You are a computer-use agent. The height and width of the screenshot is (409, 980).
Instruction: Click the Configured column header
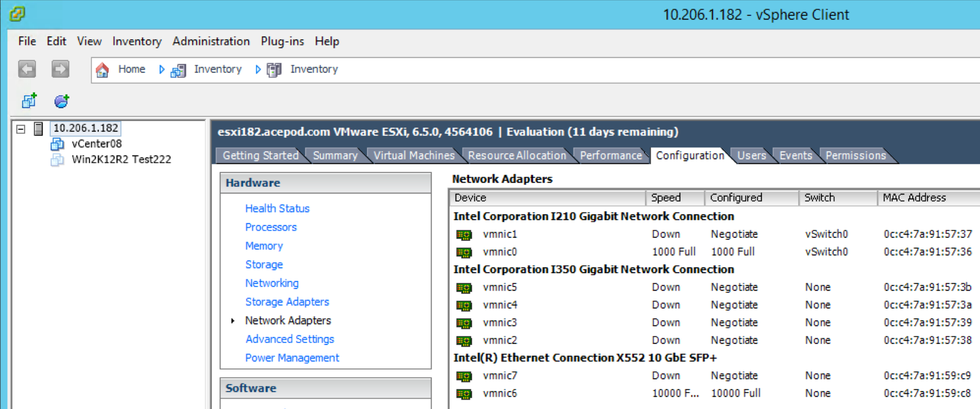[751, 198]
